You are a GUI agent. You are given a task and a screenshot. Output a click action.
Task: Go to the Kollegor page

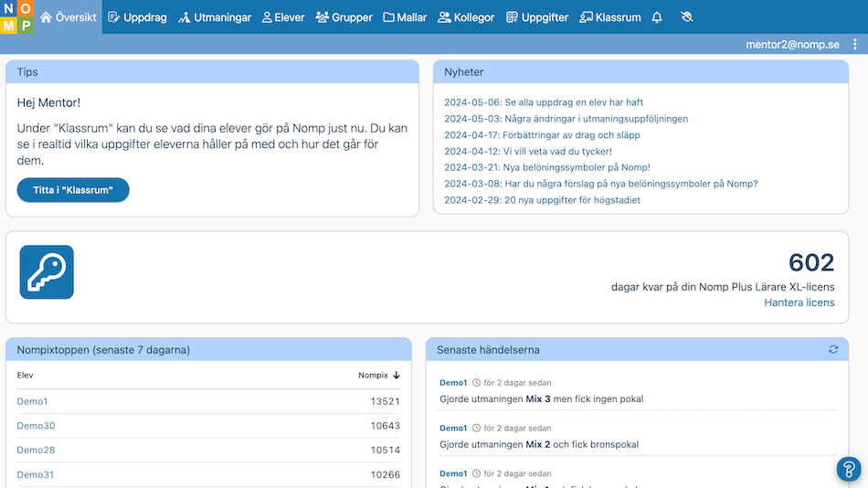coord(466,17)
